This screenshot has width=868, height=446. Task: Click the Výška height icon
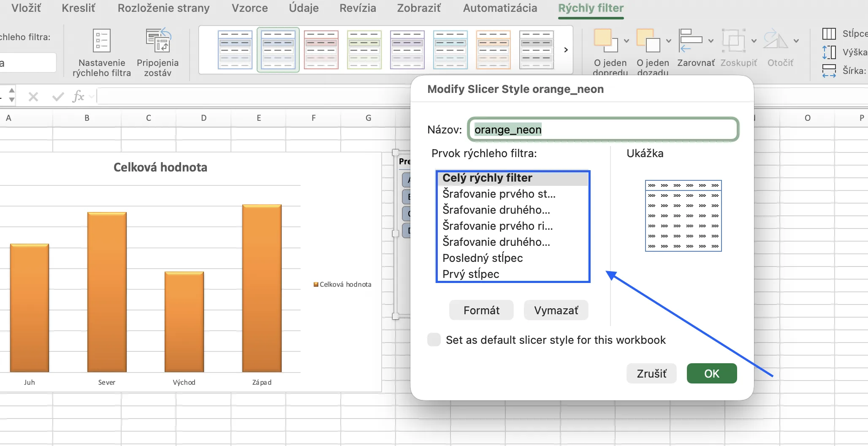[829, 52]
